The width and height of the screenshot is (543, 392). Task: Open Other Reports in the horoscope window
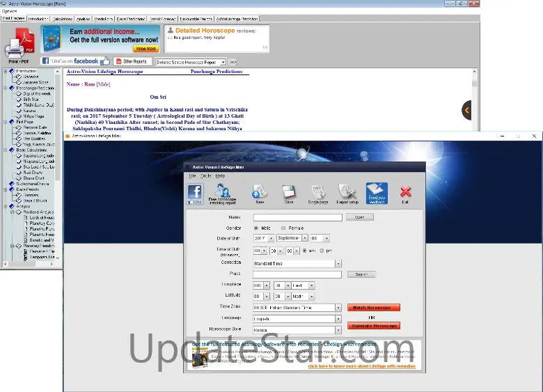(x=132, y=62)
